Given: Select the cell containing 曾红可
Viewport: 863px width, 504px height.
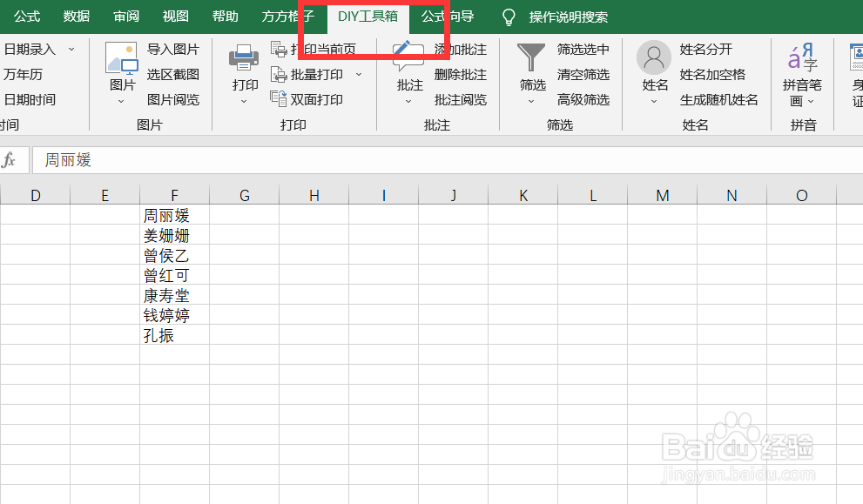Looking at the screenshot, I should tap(174, 274).
